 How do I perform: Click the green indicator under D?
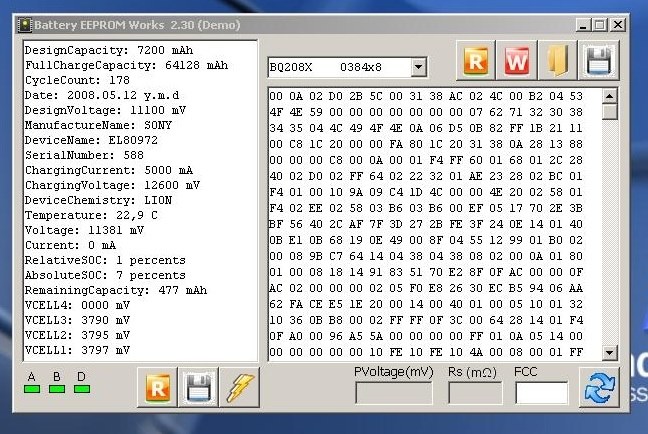[x=82, y=389]
